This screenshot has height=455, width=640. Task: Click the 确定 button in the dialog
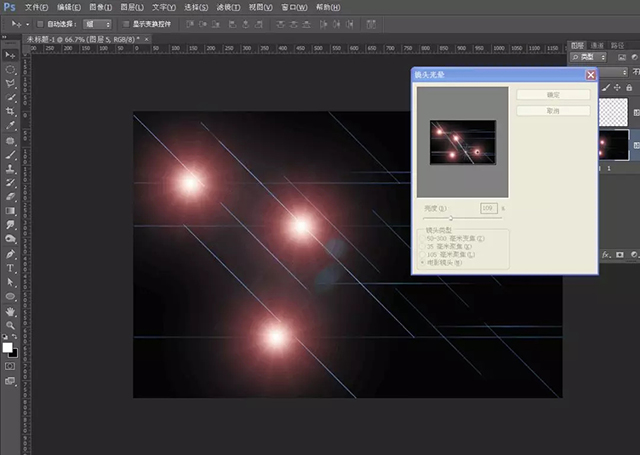click(x=553, y=95)
